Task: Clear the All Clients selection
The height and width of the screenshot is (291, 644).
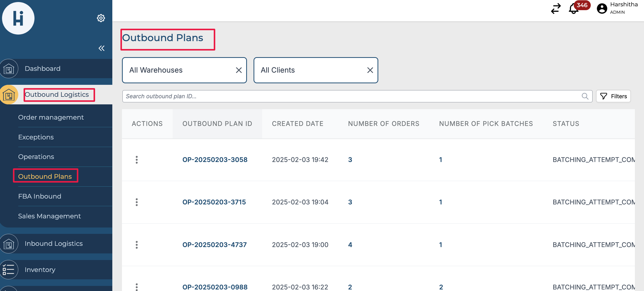Action: (370, 70)
